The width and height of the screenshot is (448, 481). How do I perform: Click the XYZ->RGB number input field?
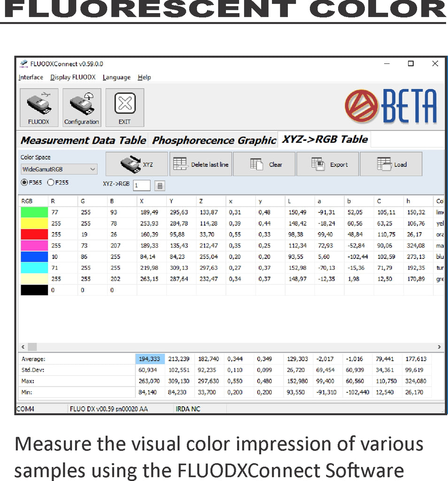click(141, 186)
